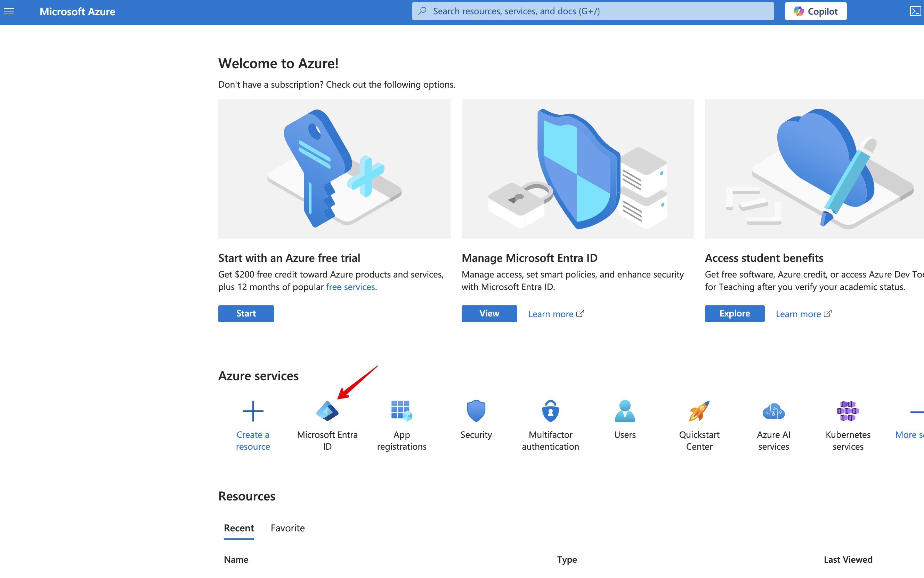The height and width of the screenshot is (578, 924).
Task: Click the search magnifier icon
Action: tap(422, 11)
